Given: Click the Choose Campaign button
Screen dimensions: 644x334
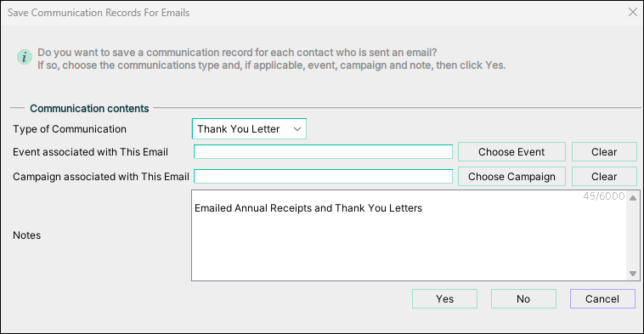Looking at the screenshot, I should click(511, 176).
